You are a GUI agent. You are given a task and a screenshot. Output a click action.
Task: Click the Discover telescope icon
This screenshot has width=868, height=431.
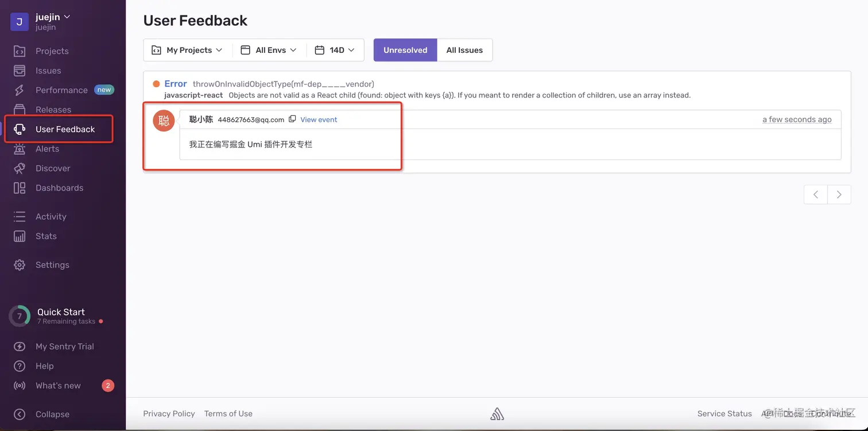click(20, 168)
